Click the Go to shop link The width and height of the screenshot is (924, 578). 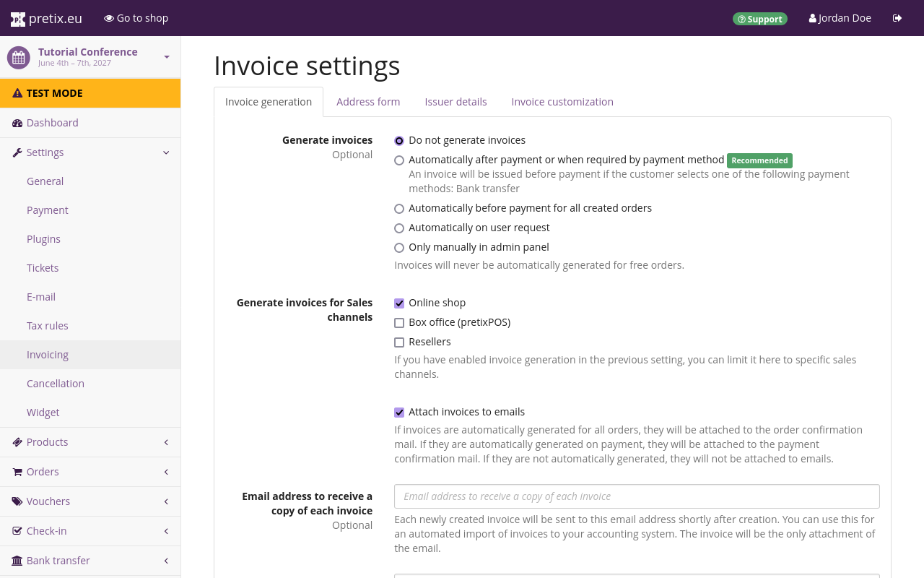coord(136,18)
